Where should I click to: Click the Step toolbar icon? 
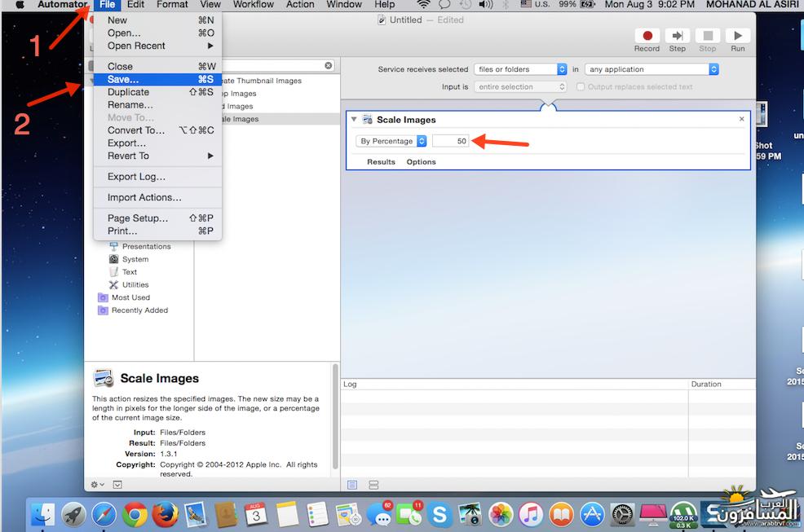(x=677, y=36)
